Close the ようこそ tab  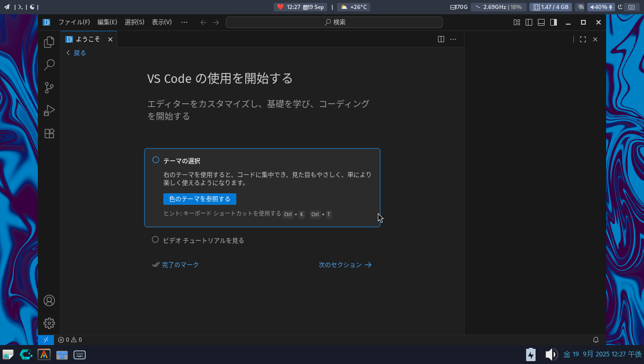[x=110, y=39]
